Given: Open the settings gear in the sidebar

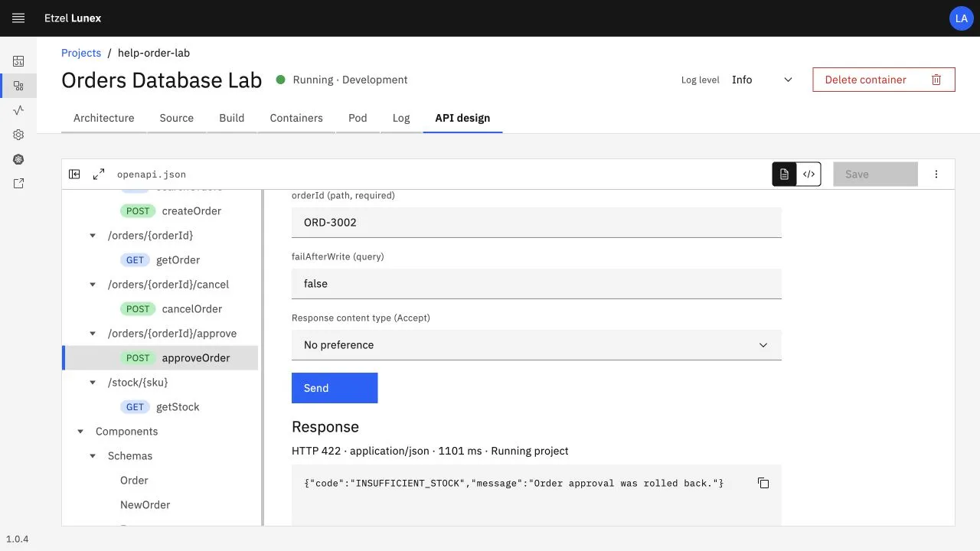Looking at the screenshot, I should coord(18,135).
